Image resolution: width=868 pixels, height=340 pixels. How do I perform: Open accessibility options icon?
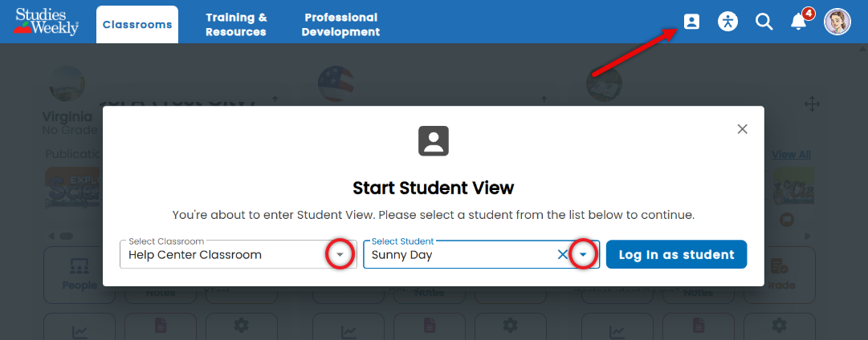click(728, 22)
